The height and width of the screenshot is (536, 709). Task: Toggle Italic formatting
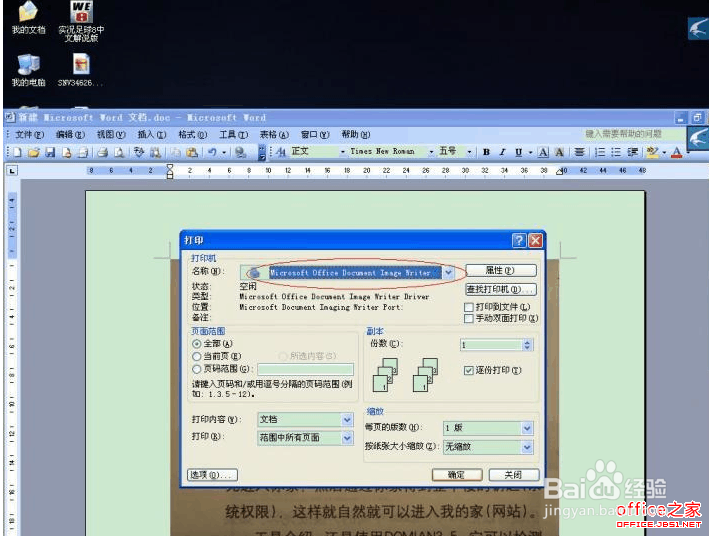tap(502, 152)
